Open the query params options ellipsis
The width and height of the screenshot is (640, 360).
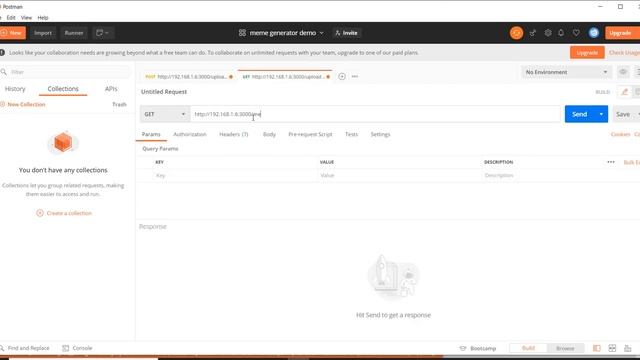(611, 162)
